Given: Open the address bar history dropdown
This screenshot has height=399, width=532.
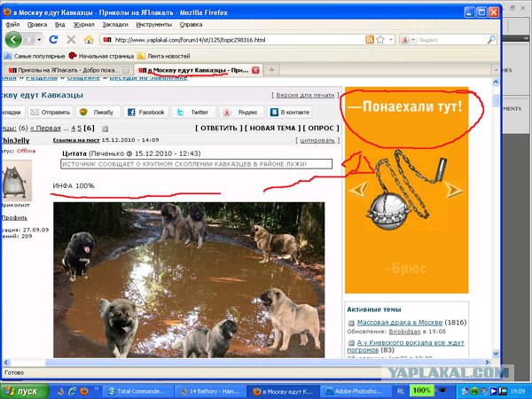Looking at the screenshot, I should (x=390, y=40).
